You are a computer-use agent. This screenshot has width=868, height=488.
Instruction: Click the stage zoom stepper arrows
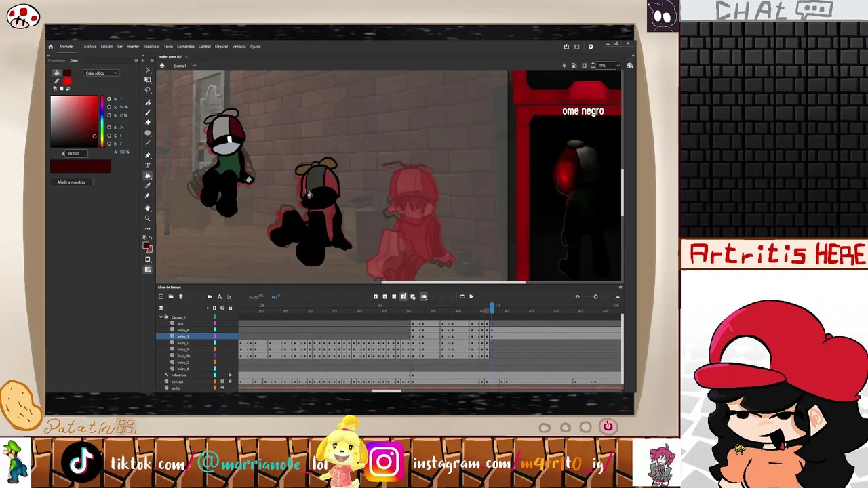(593, 66)
